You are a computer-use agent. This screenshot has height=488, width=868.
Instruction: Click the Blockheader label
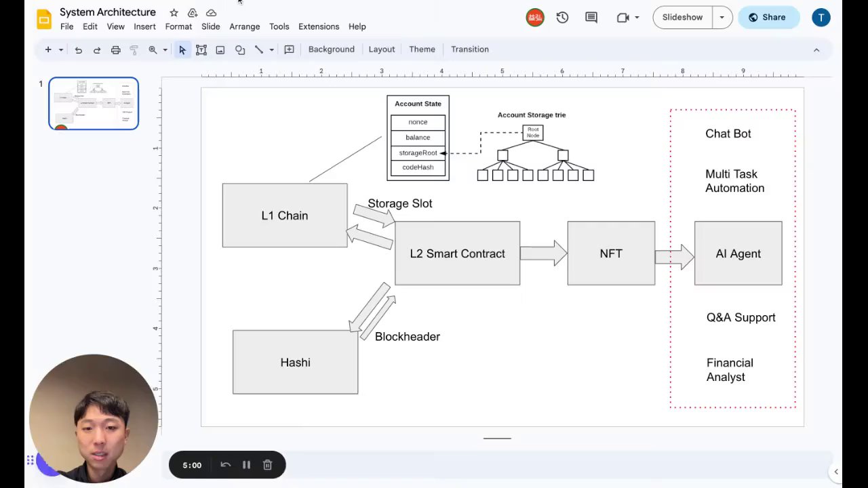click(408, 337)
